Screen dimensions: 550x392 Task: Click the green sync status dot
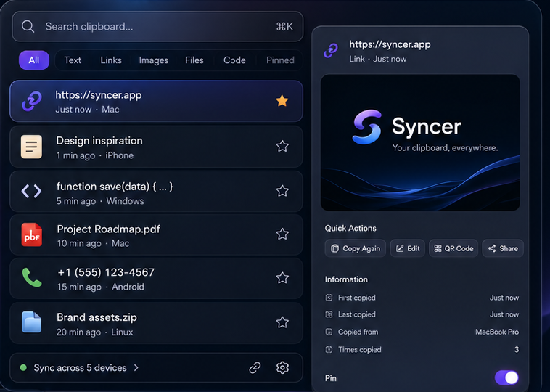pyautogui.click(x=23, y=367)
